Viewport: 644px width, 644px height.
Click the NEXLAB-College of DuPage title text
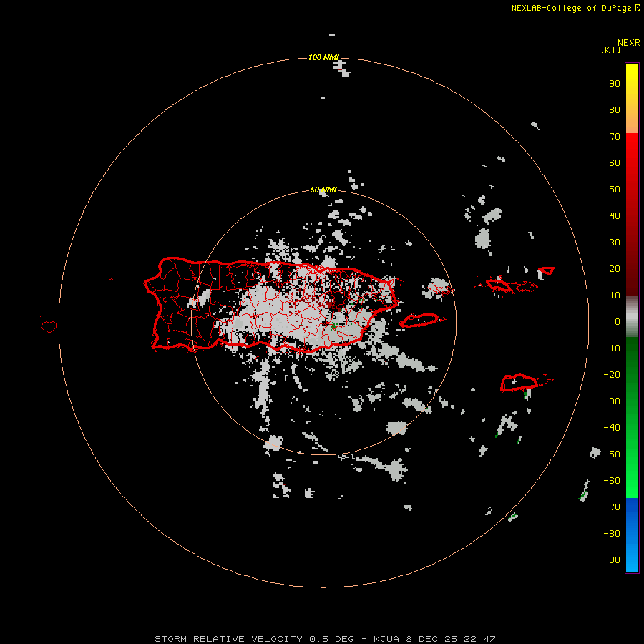click(576, 8)
